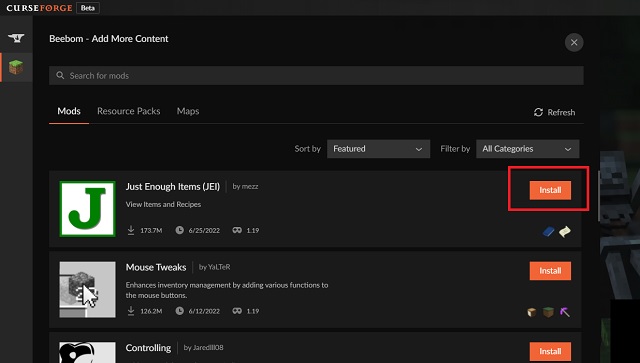Click the download count icon for Mouse Tweaks
Viewport: 640px width, 363px height.
[x=131, y=311]
